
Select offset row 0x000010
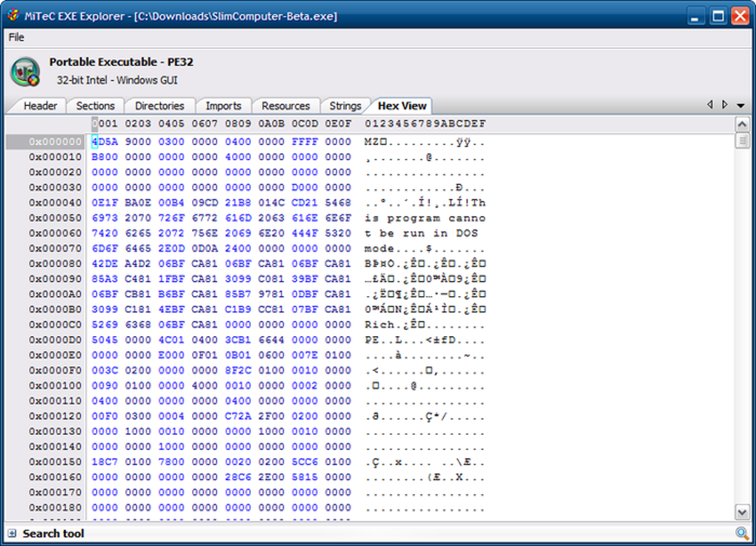(x=55, y=157)
